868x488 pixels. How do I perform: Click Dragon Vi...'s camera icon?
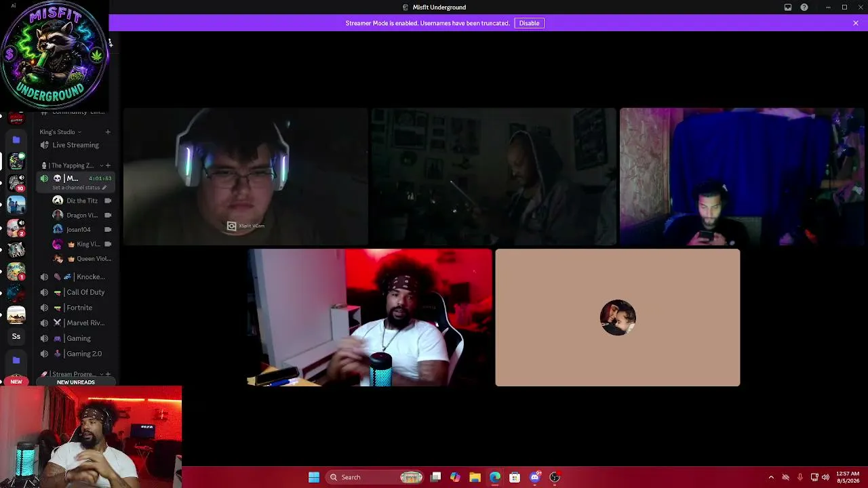pos(108,216)
